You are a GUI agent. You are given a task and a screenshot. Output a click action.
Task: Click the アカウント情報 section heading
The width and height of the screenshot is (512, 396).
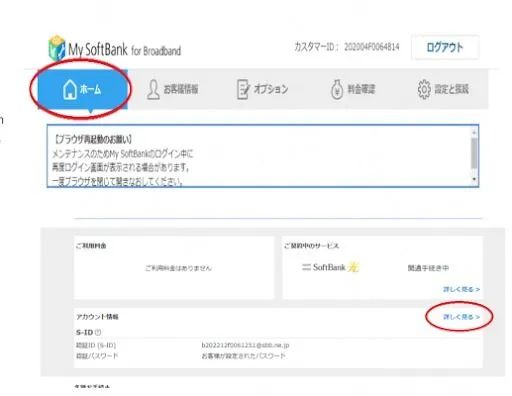[x=97, y=317]
